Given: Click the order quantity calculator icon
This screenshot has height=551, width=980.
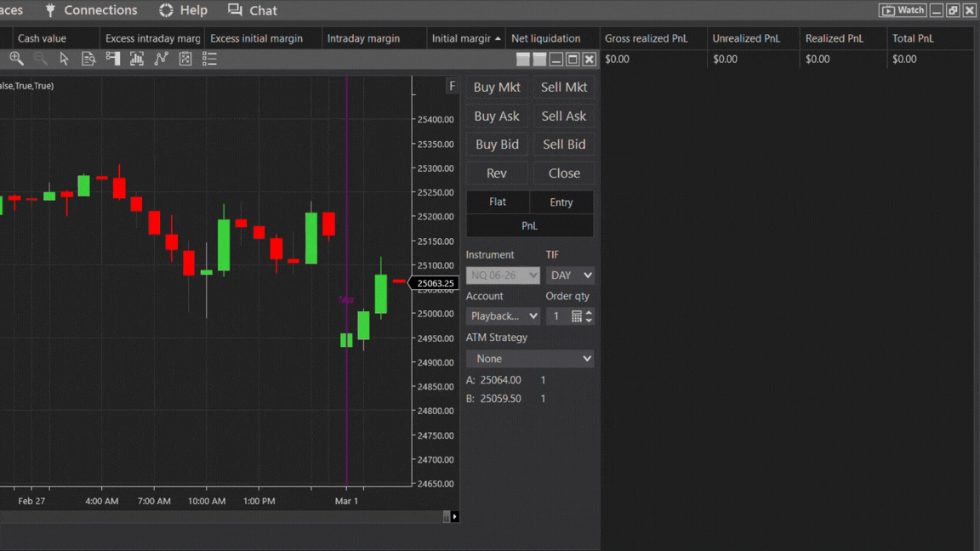Looking at the screenshot, I should pos(576,316).
